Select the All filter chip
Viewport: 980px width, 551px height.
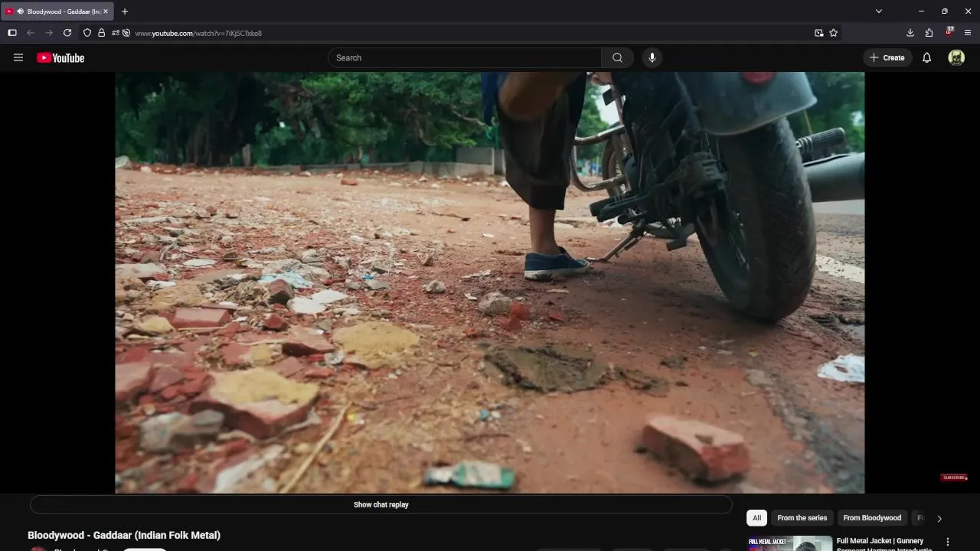pyautogui.click(x=756, y=518)
